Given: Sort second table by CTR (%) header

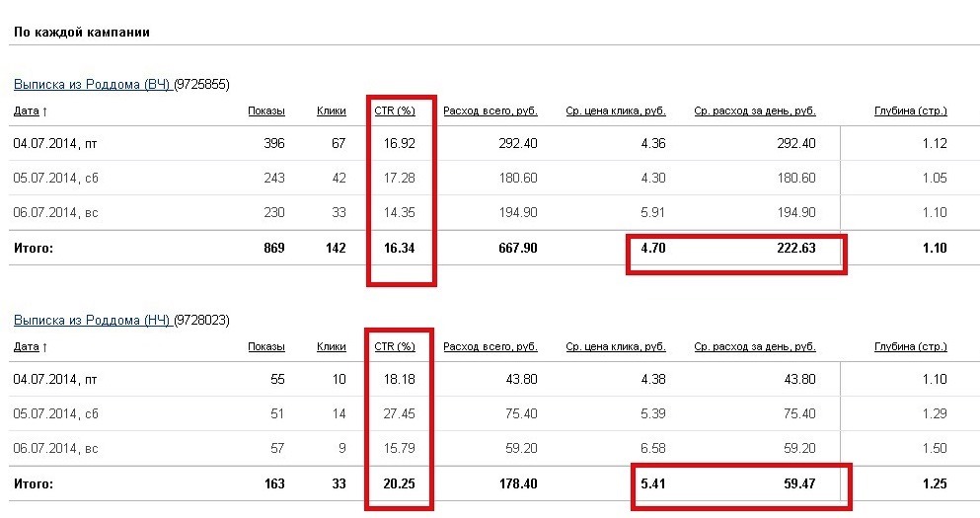Looking at the screenshot, I should click(395, 346).
